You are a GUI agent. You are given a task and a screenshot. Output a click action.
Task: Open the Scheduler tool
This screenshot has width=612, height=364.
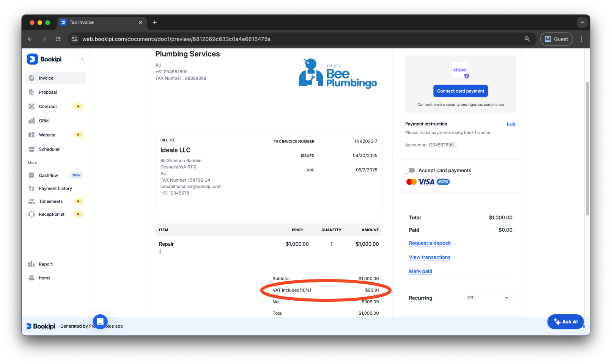49,149
